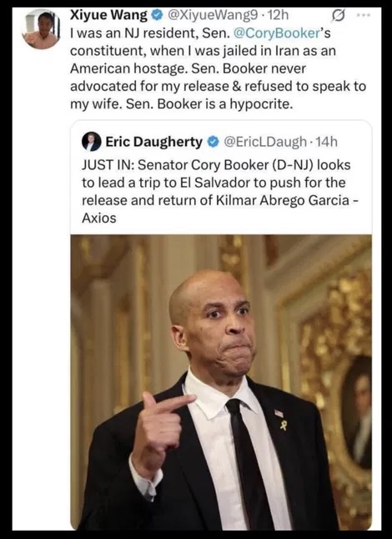This screenshot has height=539, width=392.
Task: Open the attached photo of the senator
Action: tap(221, 382)
